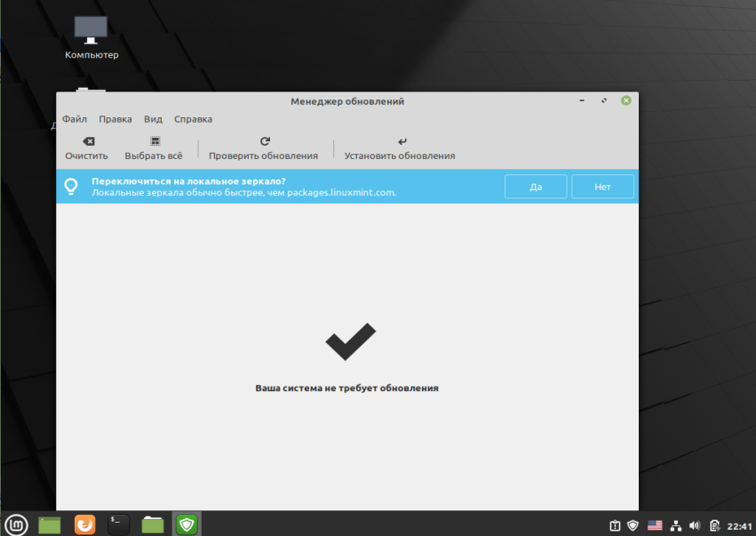Click the clipboard notes tray icon
The image size is (756, 536).
(x=714, y=525)
